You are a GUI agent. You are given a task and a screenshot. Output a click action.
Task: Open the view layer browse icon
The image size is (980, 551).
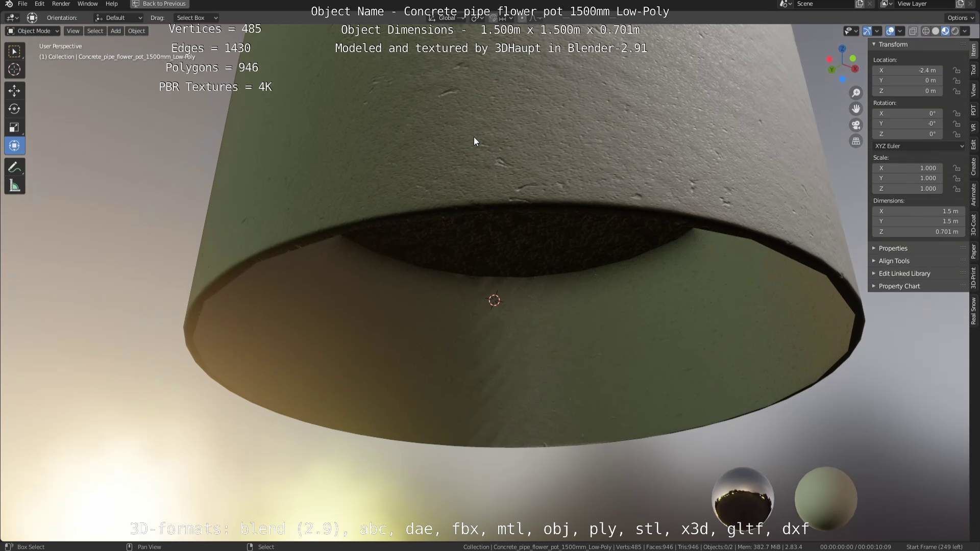(887, 4)
